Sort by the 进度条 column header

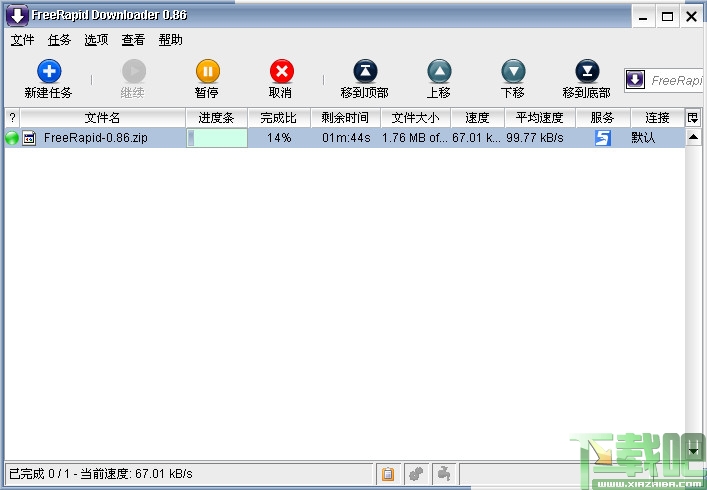[216, 118]
